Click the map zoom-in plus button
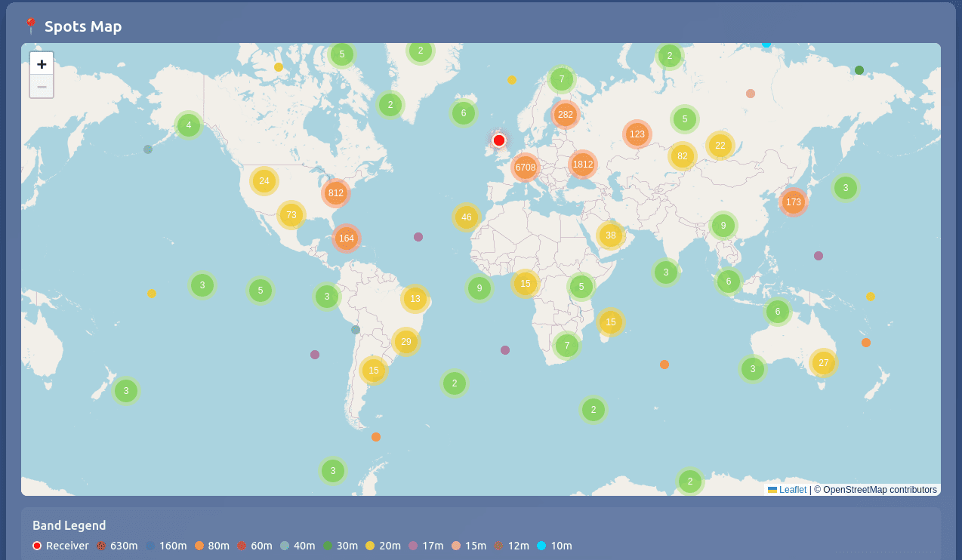 [41, 63]
